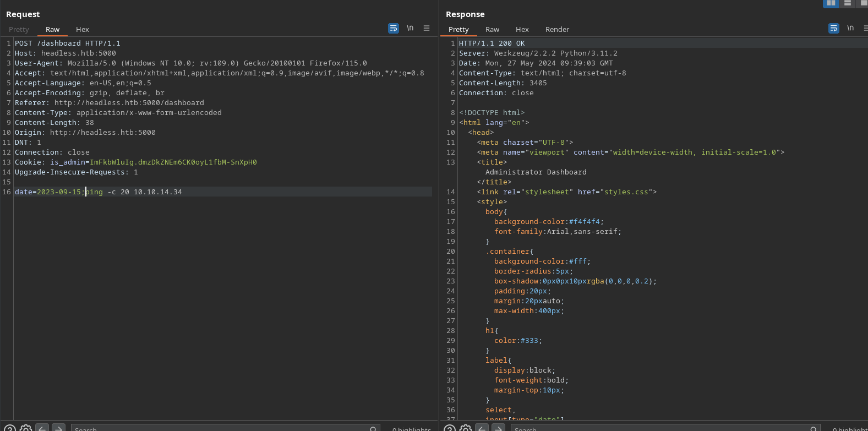
Task: Click the 'Administrator Dashboard' title text
Action: (x=536, y=172)
